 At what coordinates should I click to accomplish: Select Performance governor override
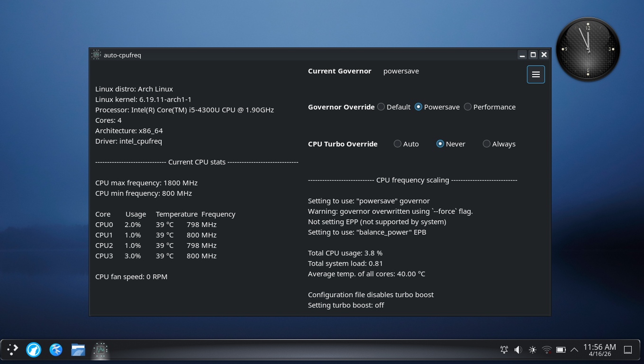490,107
